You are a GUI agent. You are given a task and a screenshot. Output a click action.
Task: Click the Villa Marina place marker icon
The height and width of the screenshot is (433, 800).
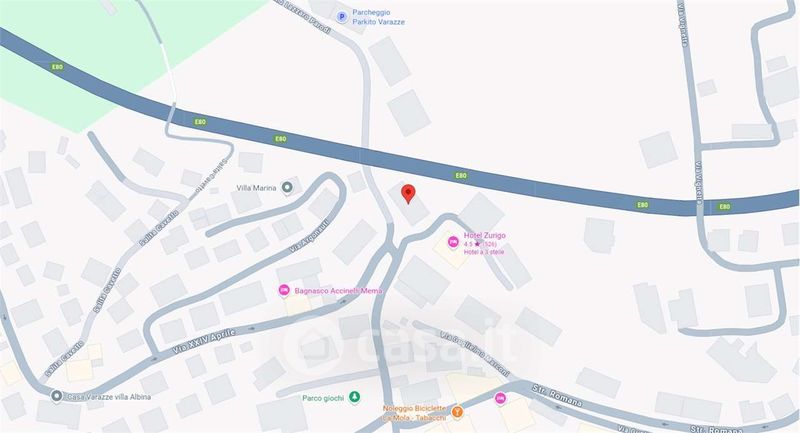[x=287, y=188]
